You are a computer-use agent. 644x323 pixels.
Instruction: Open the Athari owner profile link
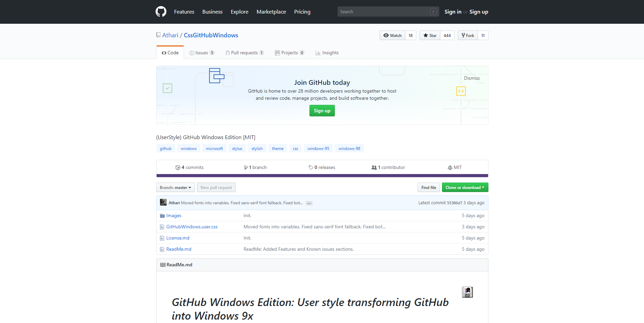[x=170, y=35]
